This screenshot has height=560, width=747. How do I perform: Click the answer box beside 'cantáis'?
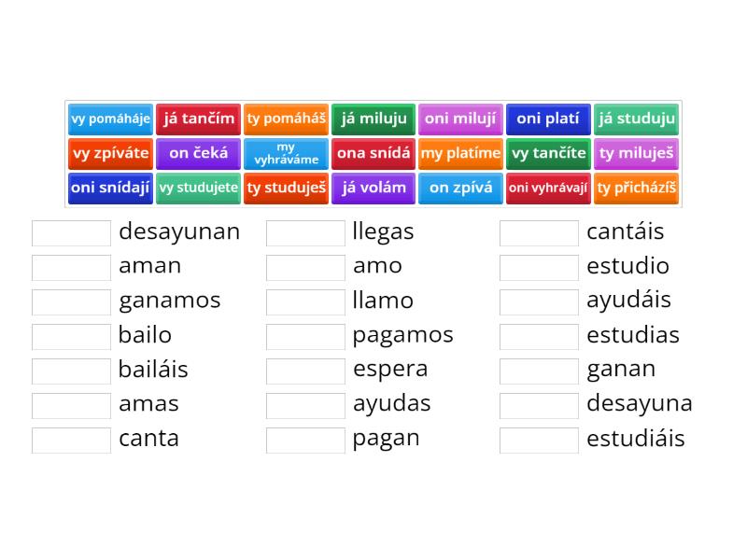539,232
